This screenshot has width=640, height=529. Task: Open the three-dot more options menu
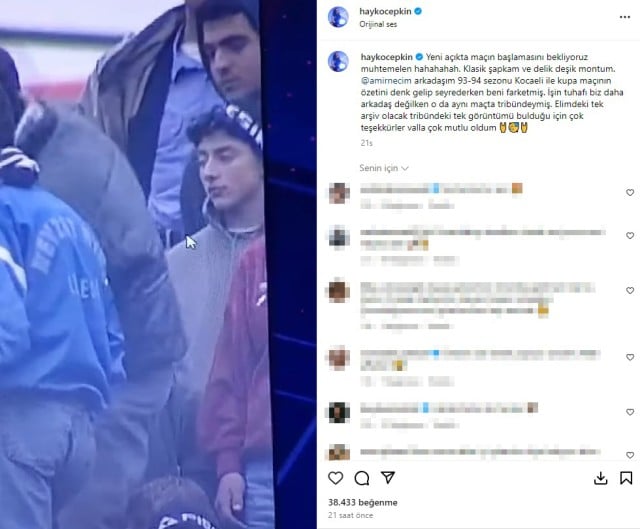click(x=625, y=17)
